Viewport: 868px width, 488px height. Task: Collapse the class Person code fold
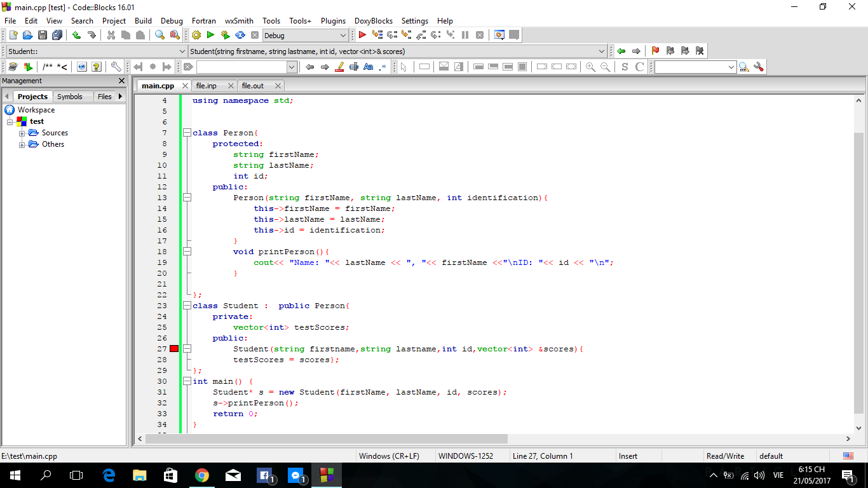[187, 133]
